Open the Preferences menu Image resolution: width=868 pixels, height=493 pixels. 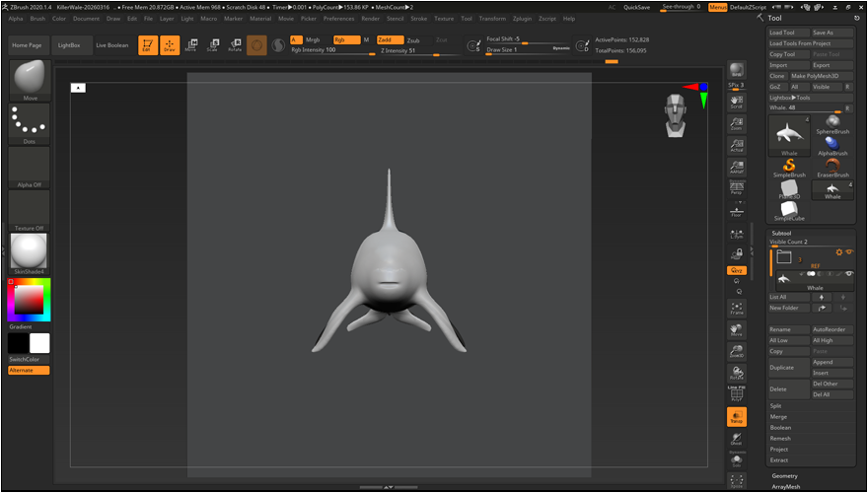338,18
